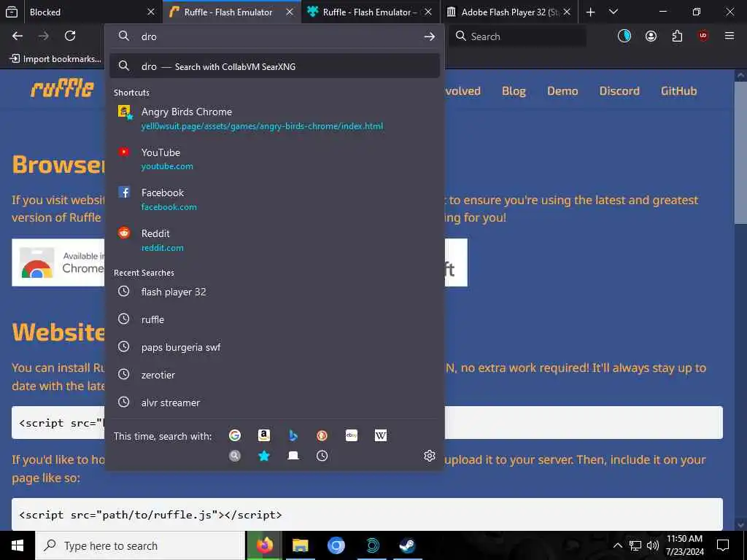Click the page vertical scrollbar thumb
Screen dimensions: 747x560
pos(740,152)
